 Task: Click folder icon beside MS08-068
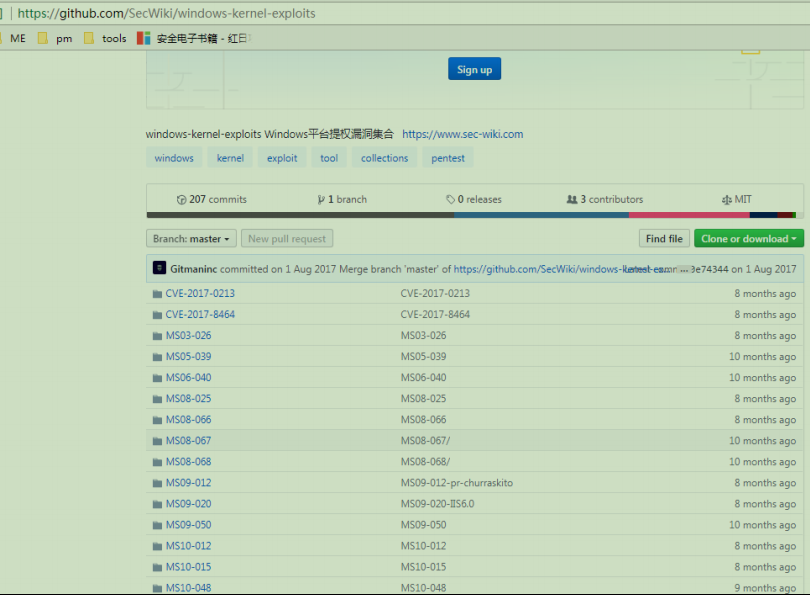click(x=158, y=462)
